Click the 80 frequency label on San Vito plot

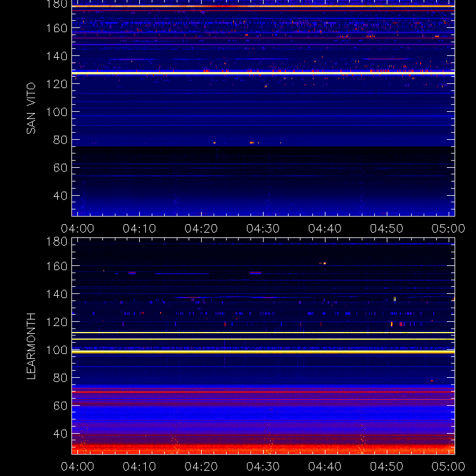click(60, 140)
